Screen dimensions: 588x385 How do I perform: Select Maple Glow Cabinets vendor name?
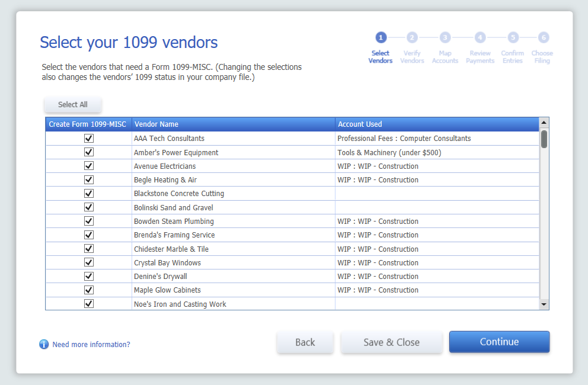167,290
